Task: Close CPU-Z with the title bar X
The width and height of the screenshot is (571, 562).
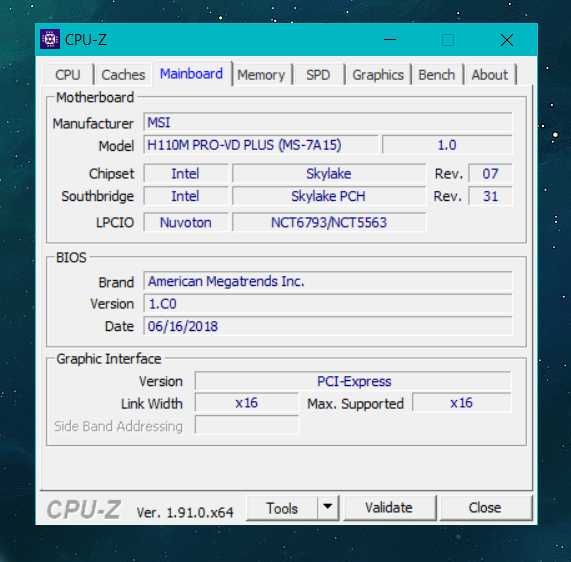Action: click(507, 40)
